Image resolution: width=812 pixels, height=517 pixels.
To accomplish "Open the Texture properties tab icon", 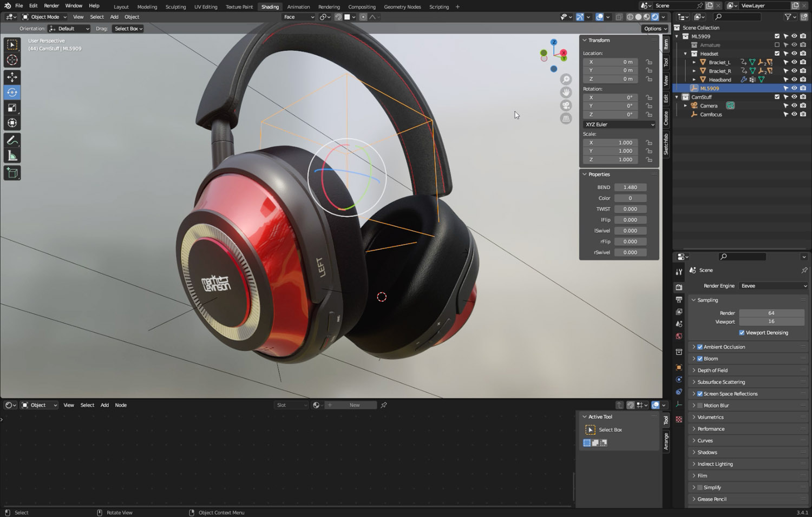I will point(679,419).
